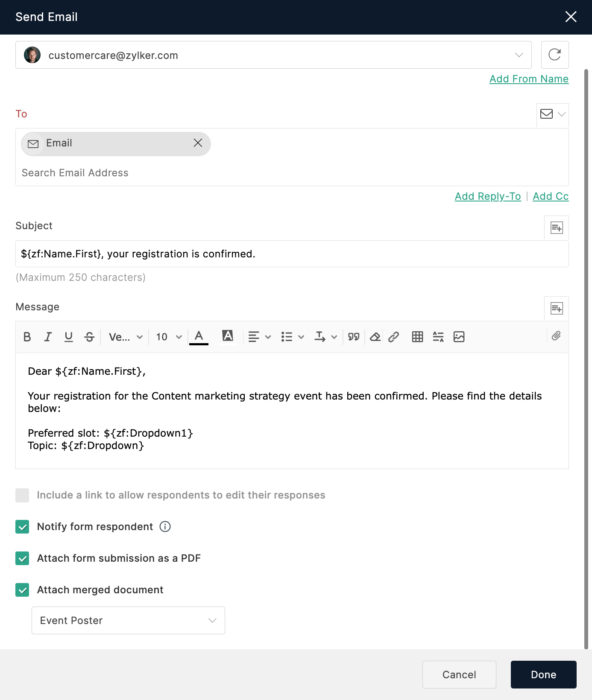Insert a block quote

pyautogui.click(x=354, y=337)
